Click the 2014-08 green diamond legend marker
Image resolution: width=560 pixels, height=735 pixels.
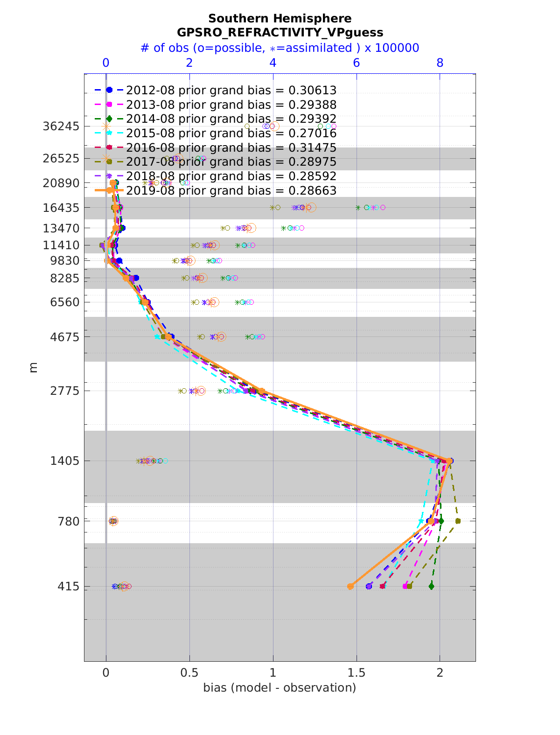point(109,119)
